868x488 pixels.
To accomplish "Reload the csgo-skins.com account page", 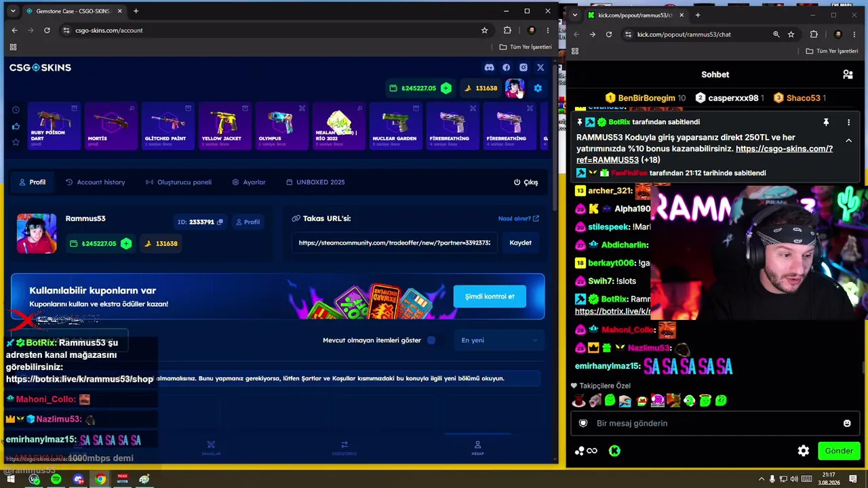I will pyautogui.click(x=47, y=30).
